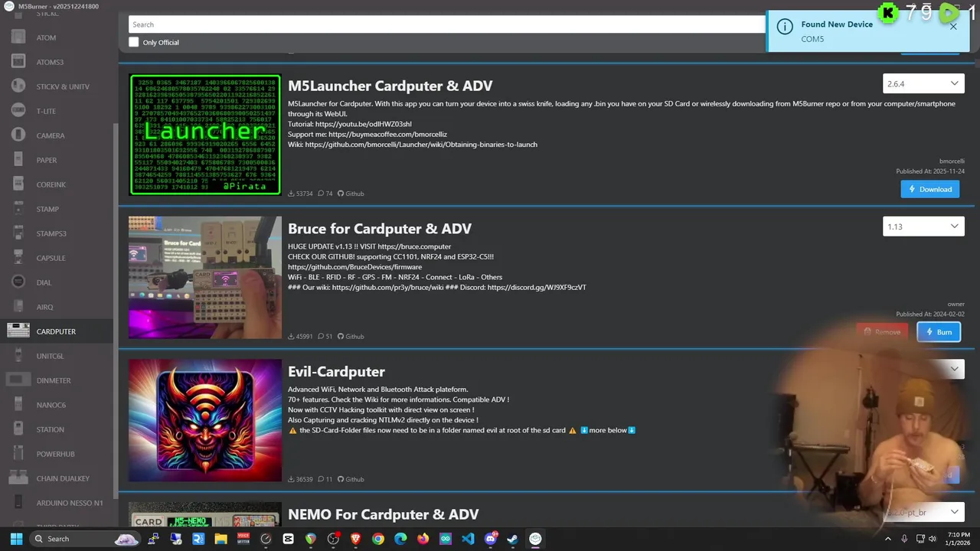Select the NANOC6 device icon
The width and height of the screenshot is (980, 551).
pos(18,405)
